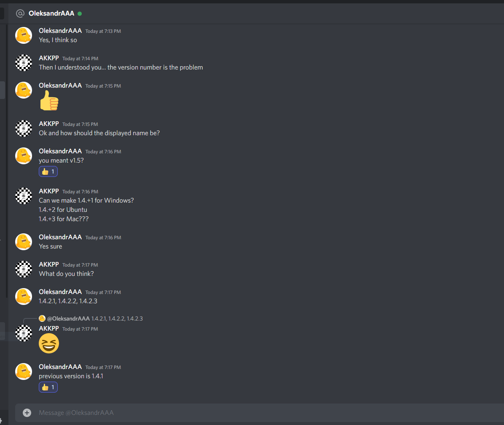Click the laughing emoji sent by AKKPP

(x=49, y=343)
